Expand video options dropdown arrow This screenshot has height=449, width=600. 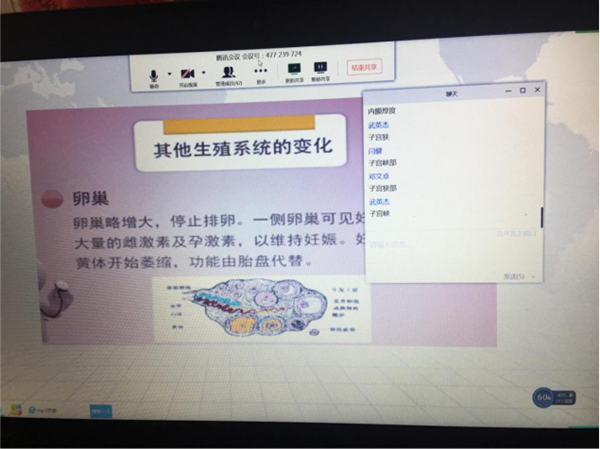204,74
